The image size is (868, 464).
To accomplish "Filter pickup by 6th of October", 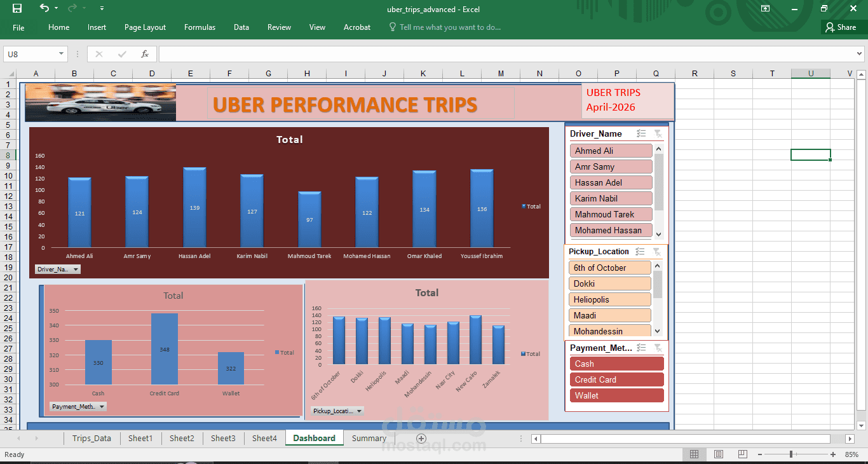I will pyautogui.click(x=610, y=268).
